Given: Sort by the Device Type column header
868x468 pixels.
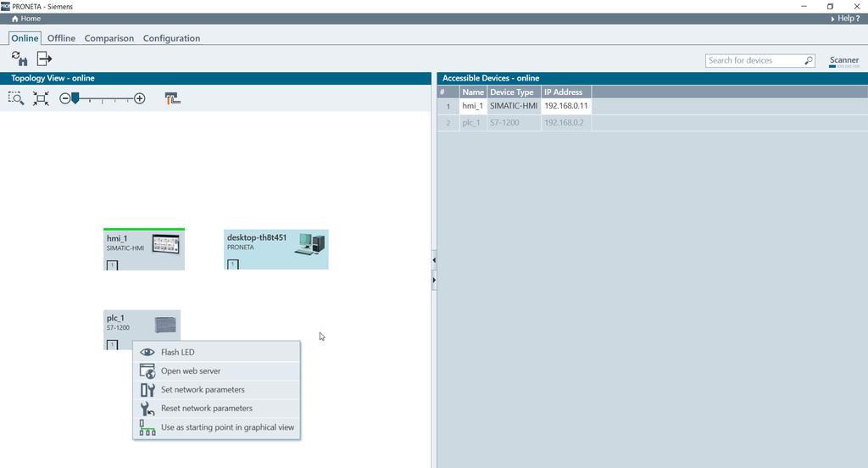Looking at the screenshot, I should (x=514, y=92).
